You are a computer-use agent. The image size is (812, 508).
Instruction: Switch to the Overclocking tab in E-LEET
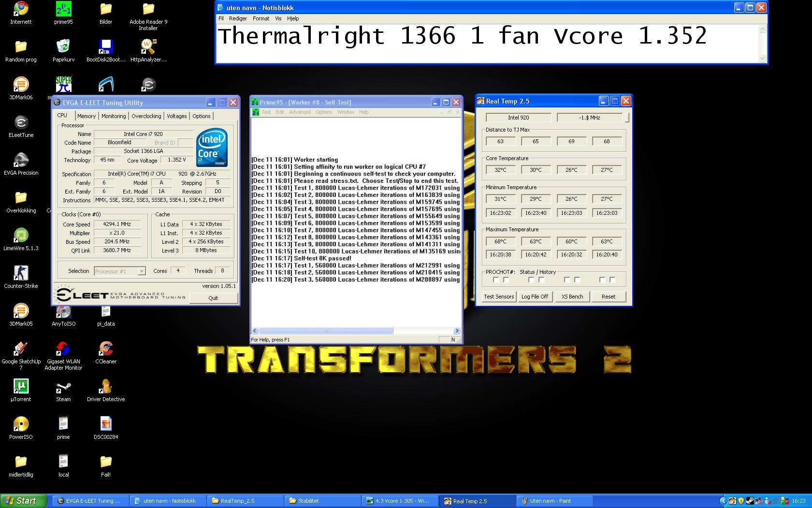[x=146, y=116]
